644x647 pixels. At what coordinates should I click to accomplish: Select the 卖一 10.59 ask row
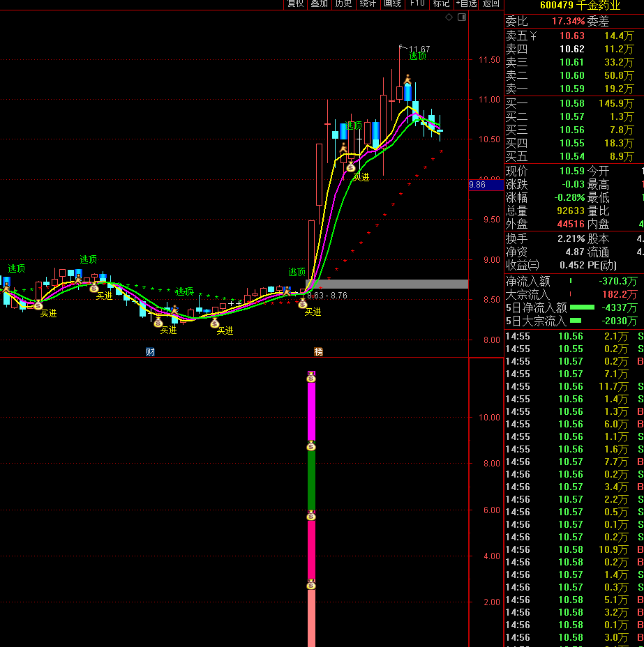574,89
